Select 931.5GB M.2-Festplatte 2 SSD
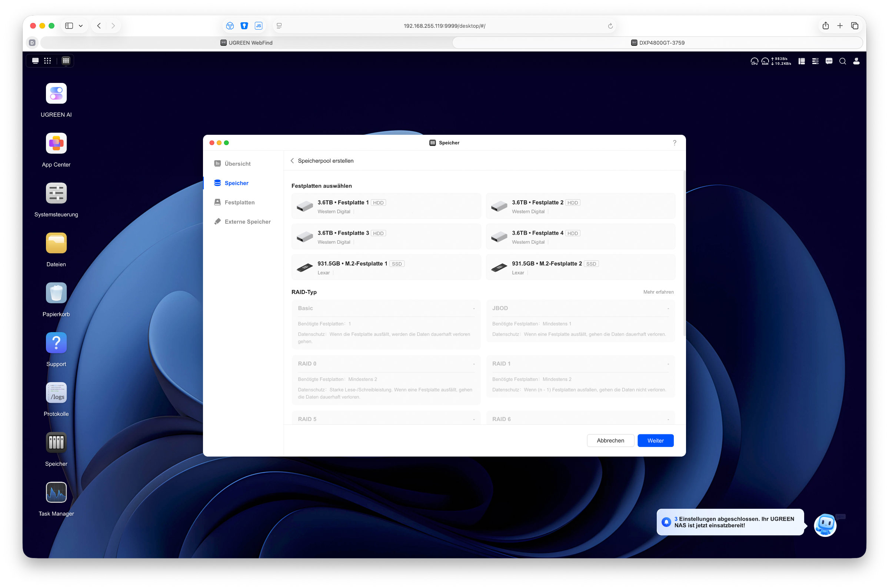889x588 pixels. [x=580, y=267]
